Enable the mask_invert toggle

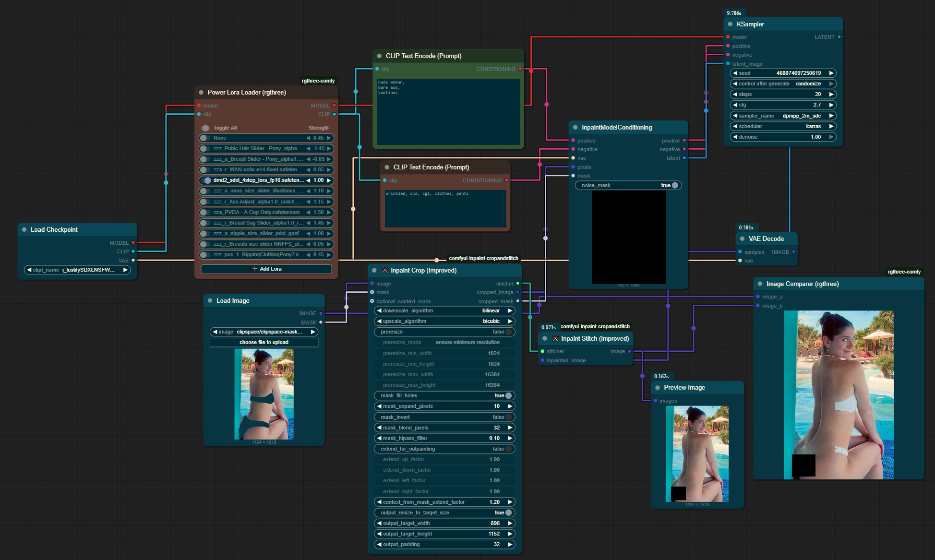pos(508,417)
